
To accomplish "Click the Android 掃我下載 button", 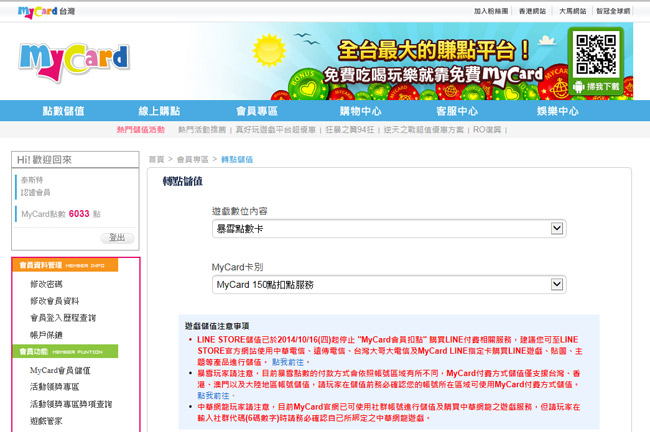I will click(x=596, y=87).
